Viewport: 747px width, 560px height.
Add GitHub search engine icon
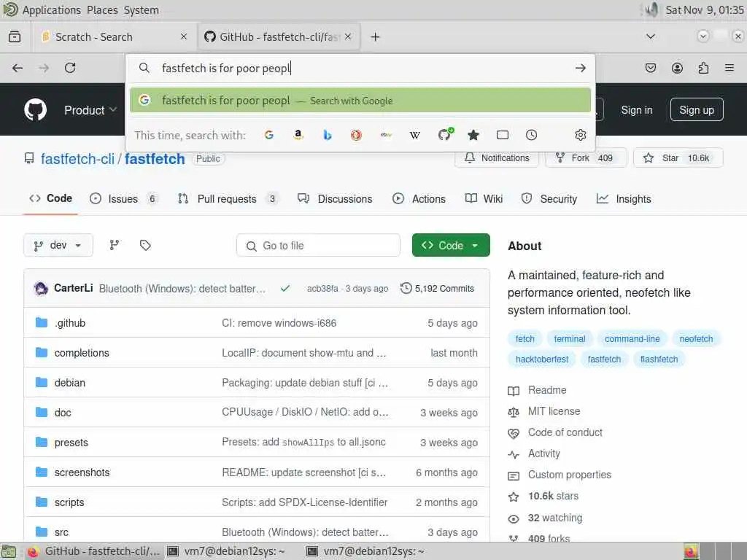pos(445,135)
